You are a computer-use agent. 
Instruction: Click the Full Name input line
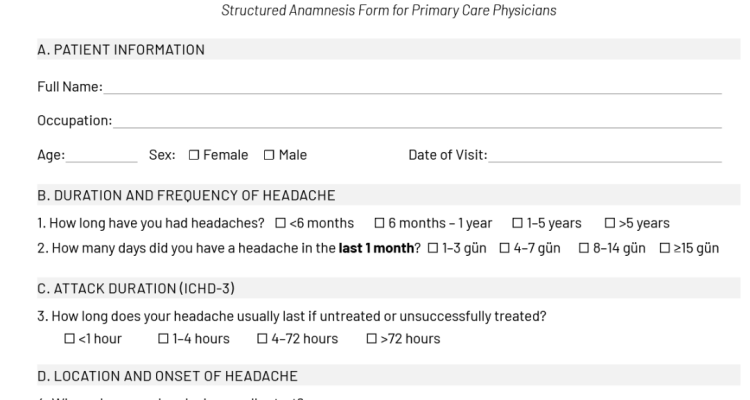click(x=412, y=88)
